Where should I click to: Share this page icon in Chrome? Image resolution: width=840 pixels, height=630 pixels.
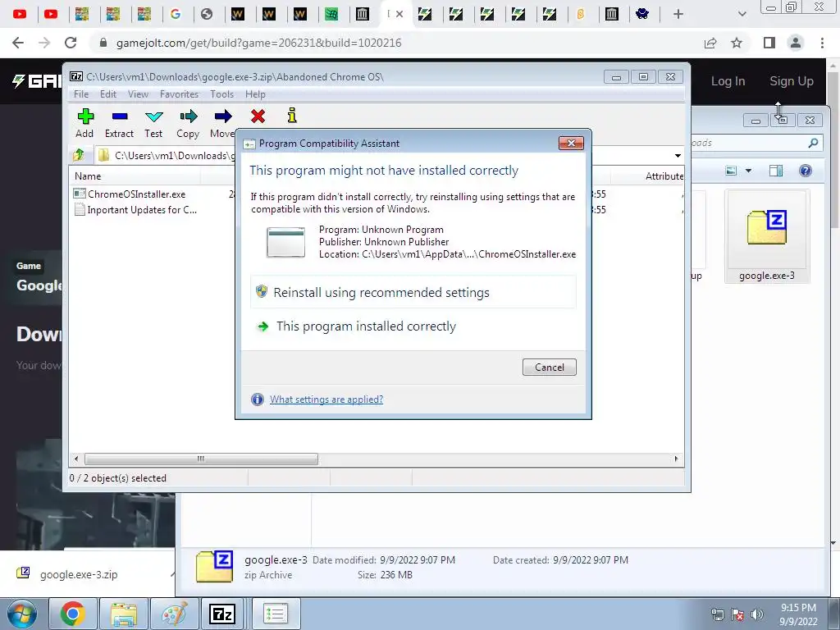coord(710,43)
